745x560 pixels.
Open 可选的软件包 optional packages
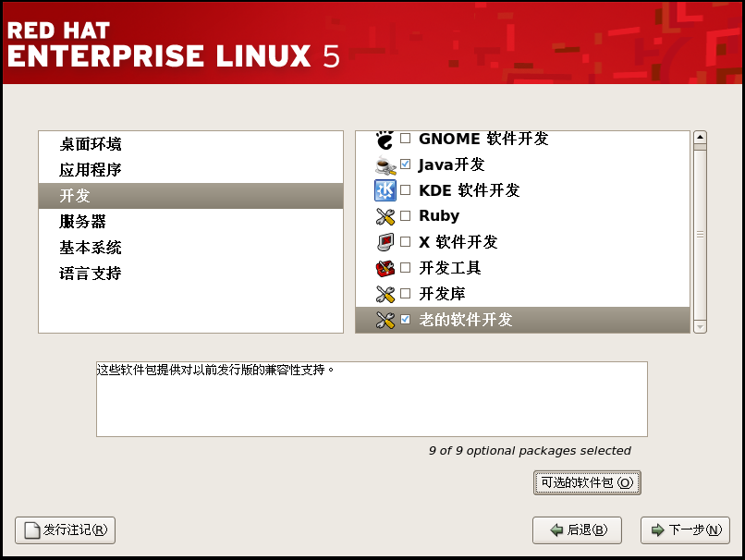point(587,483)
